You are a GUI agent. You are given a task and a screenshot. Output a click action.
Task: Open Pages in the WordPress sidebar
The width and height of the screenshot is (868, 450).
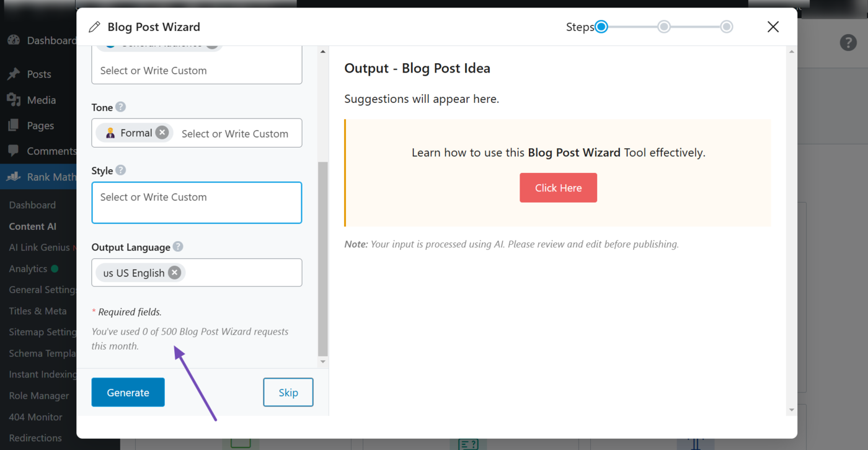coord(40,125)
